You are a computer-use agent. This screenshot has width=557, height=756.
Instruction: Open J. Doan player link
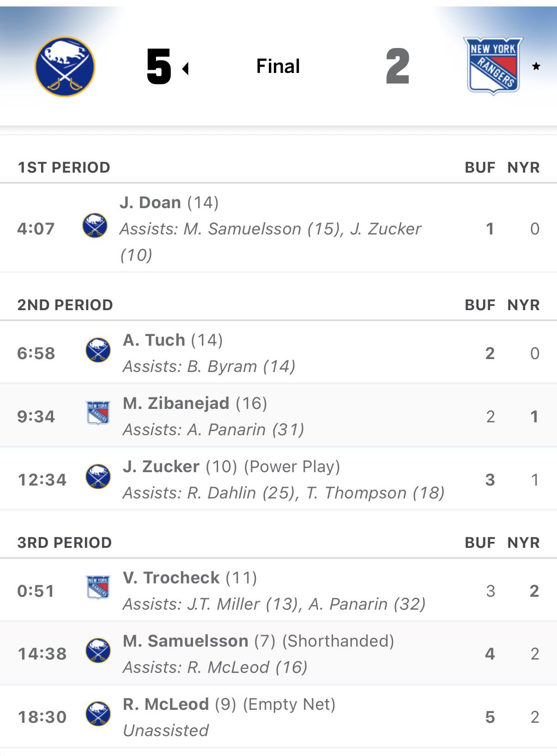click(150, 203)
